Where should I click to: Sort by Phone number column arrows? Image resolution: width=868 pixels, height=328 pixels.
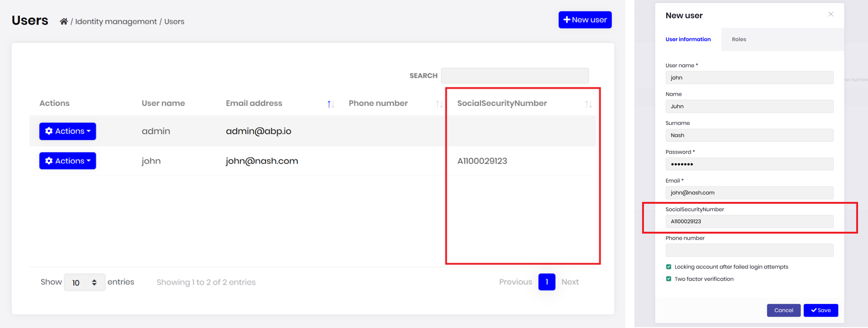439,104
